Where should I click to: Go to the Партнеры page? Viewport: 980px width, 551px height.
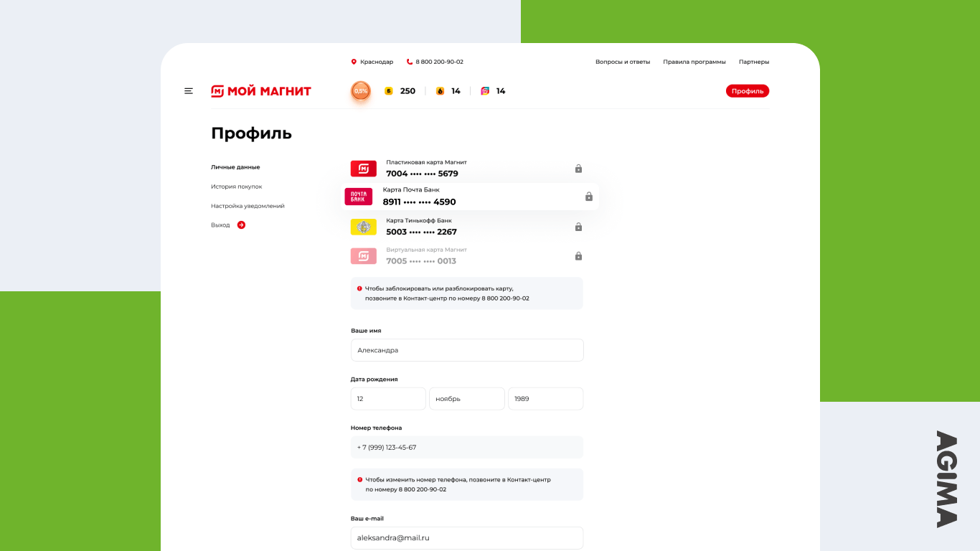click(x=754, y=62)
